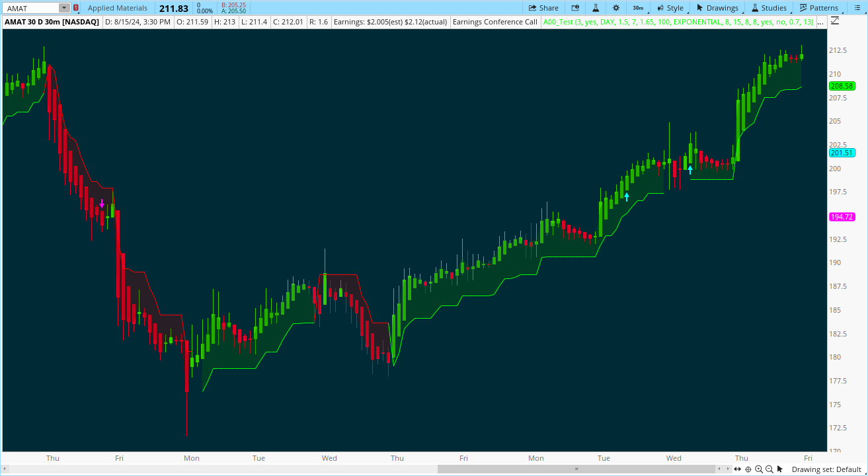Click the R: 1.6 range value

coord(318,22)
